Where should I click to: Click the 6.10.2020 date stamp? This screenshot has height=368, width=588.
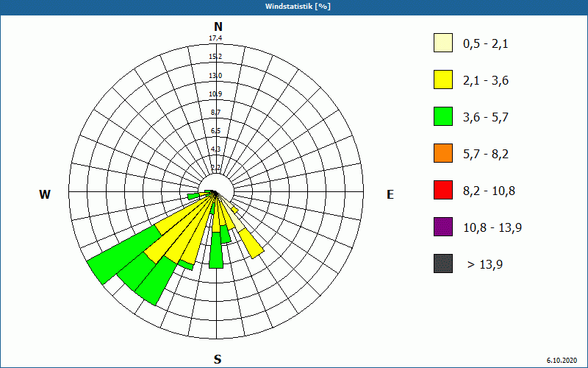tap(562, 361)
